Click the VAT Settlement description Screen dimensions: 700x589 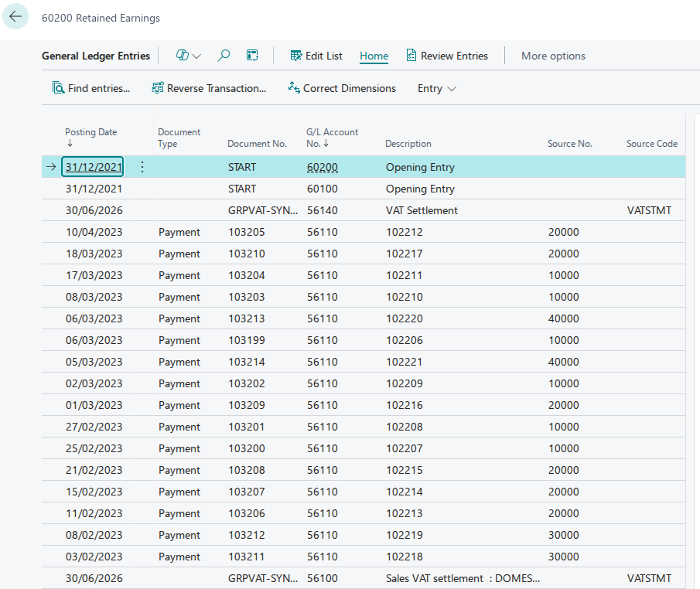pyautogui.click(x=422, y=210)
